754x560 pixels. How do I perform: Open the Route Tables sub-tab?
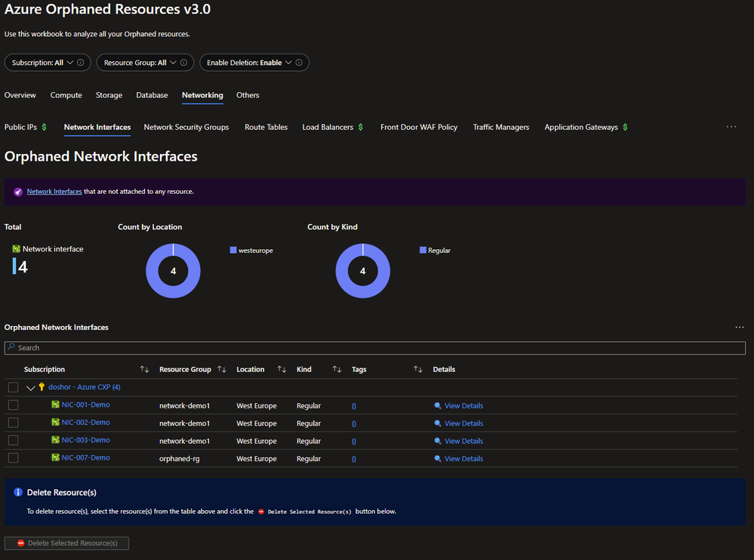[x=266, y=127]
